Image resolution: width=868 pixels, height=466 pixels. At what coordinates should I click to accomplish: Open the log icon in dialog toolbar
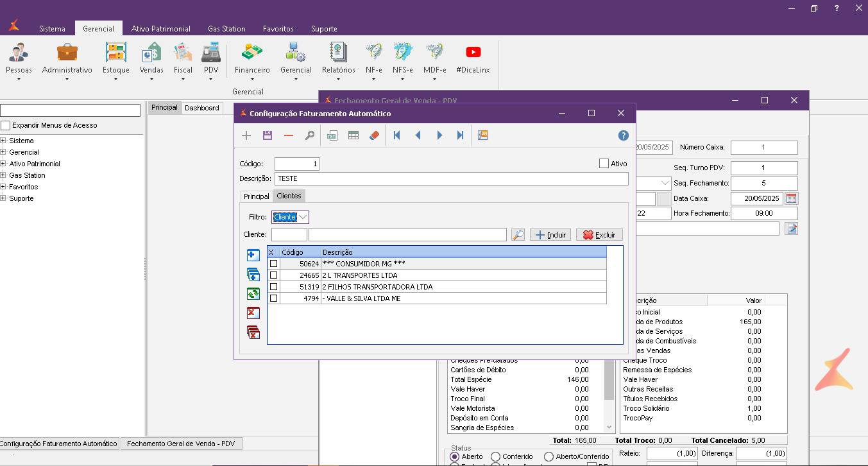pos(483,135)
